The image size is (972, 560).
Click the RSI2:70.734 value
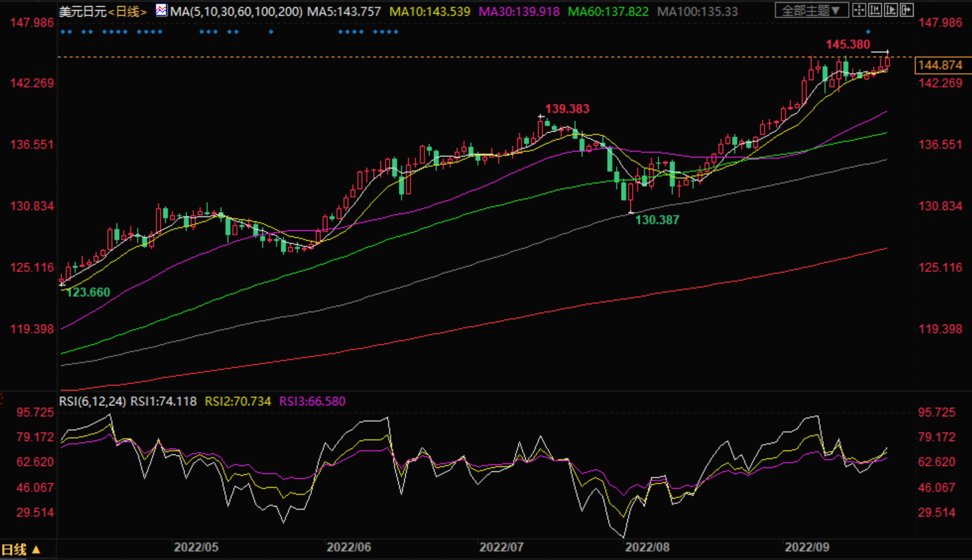click(238, 401)
